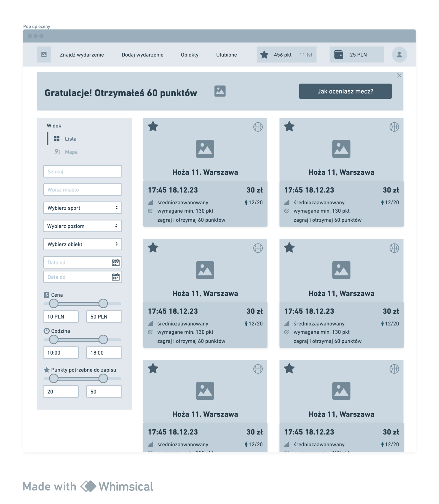Click the Jak oceniasz mecz? button

pyautogui.click(x=345, y=91)
